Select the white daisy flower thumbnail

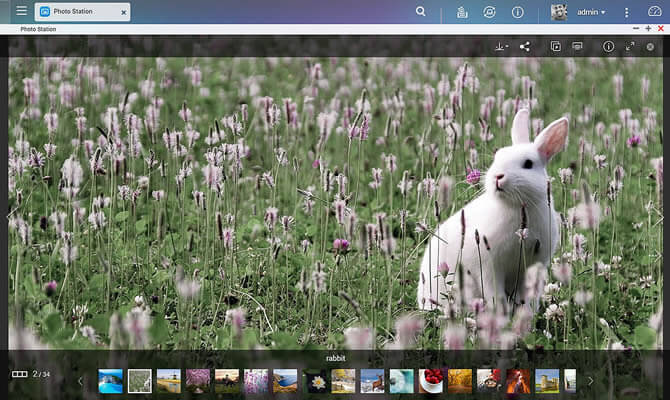(318, 380)
